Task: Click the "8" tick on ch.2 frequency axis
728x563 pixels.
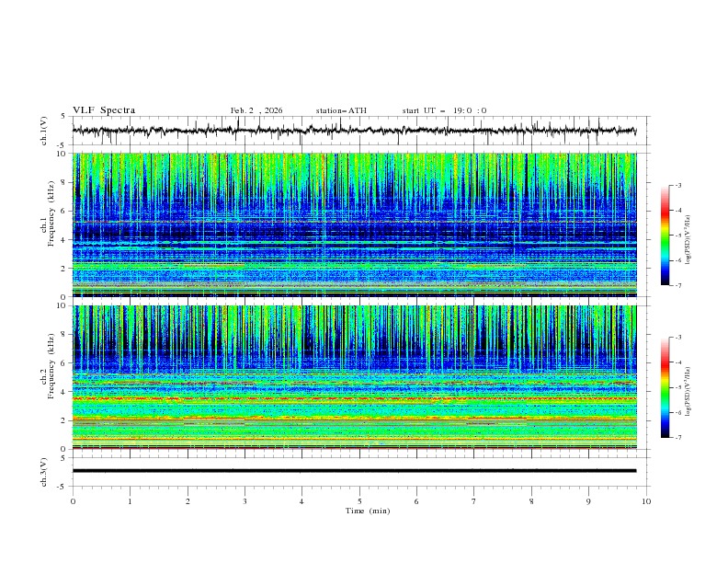Action: 65,335
